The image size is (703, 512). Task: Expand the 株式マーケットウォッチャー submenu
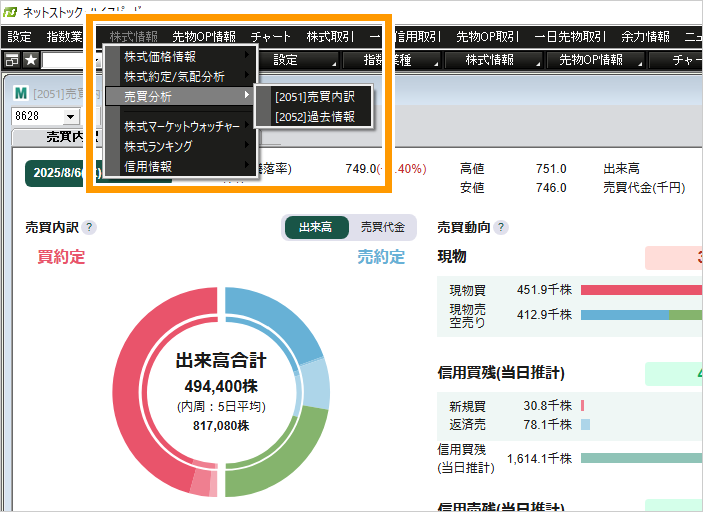coord(181,126)
